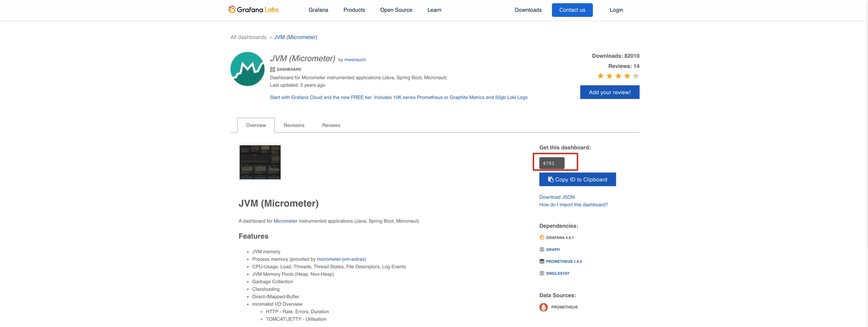868x327 pixels.
Task: Click the Contact us button
Action: (572, 10)
